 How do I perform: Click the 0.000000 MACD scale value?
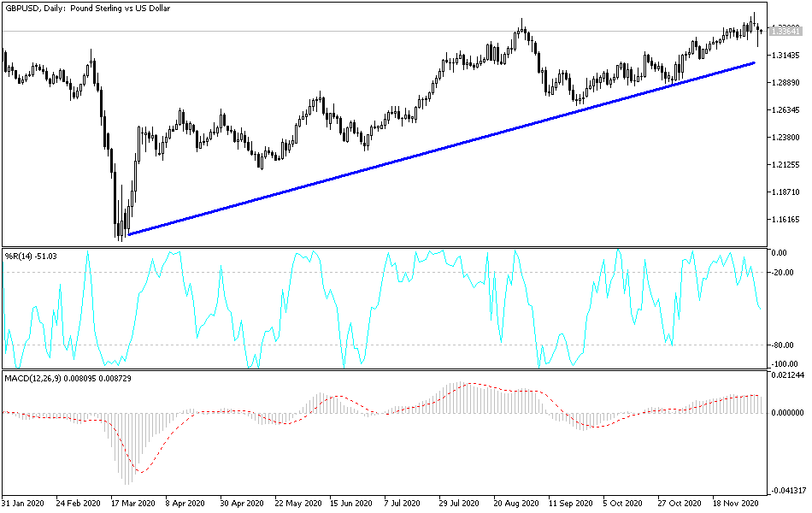pyautogui.click(x=788, y=413)
